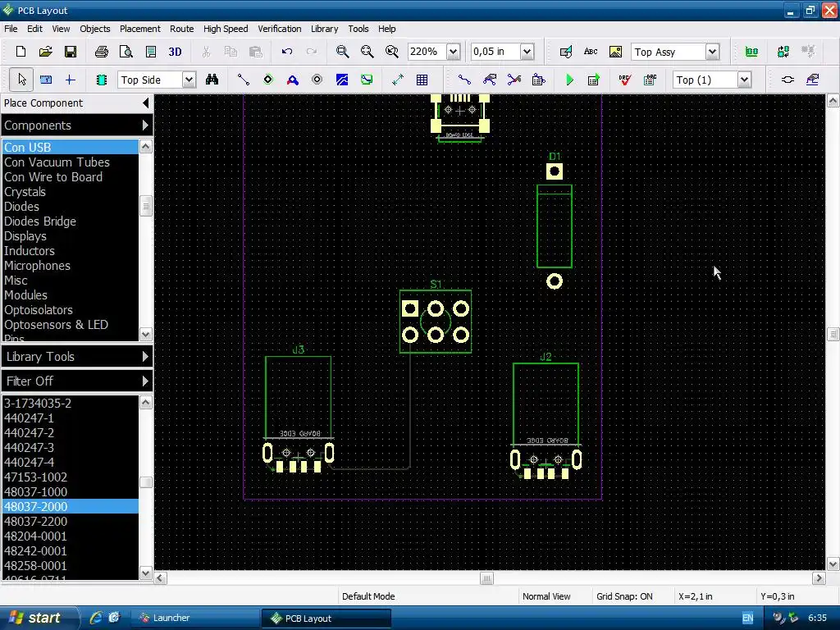Expand the Components panel arrow
Screen dimensions: 840x630
(x=145, y=126)
